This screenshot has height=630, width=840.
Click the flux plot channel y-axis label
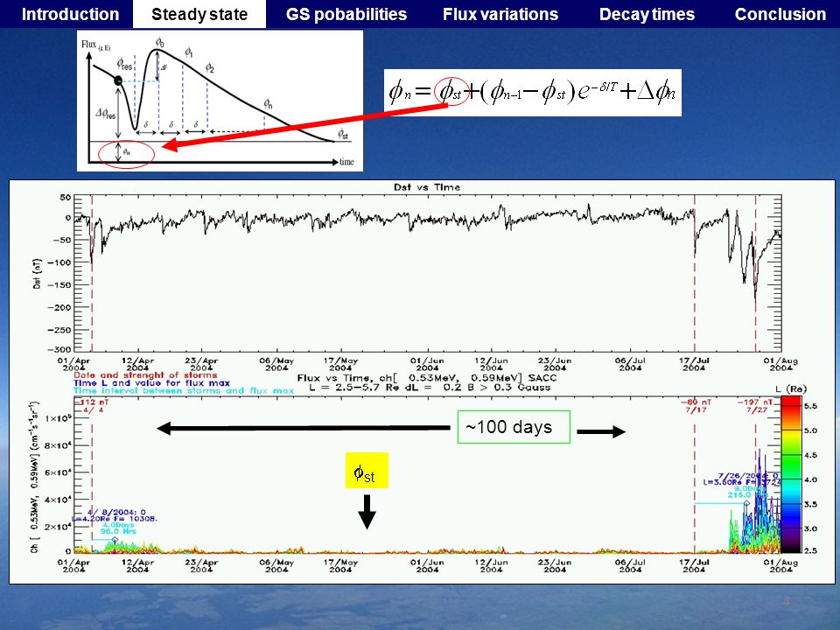click(34, 478)
